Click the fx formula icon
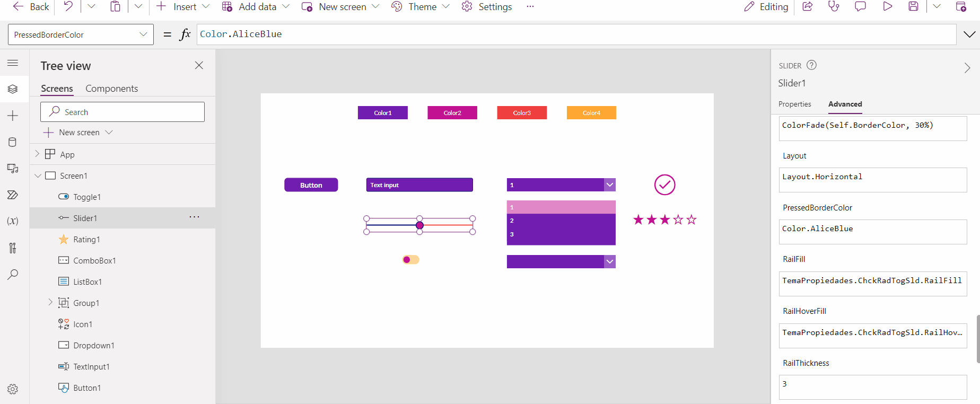The height and width of the screenshot is (404, 980). (185, 34)
